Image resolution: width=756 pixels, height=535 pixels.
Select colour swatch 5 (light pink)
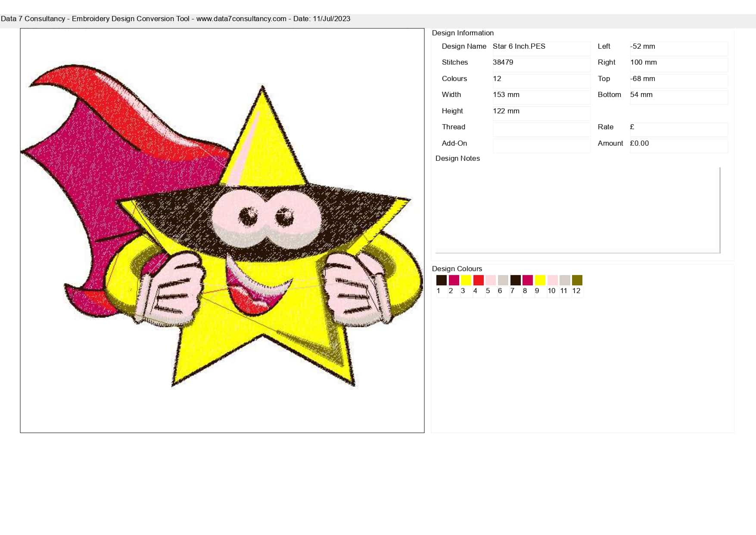pos(491,280)
